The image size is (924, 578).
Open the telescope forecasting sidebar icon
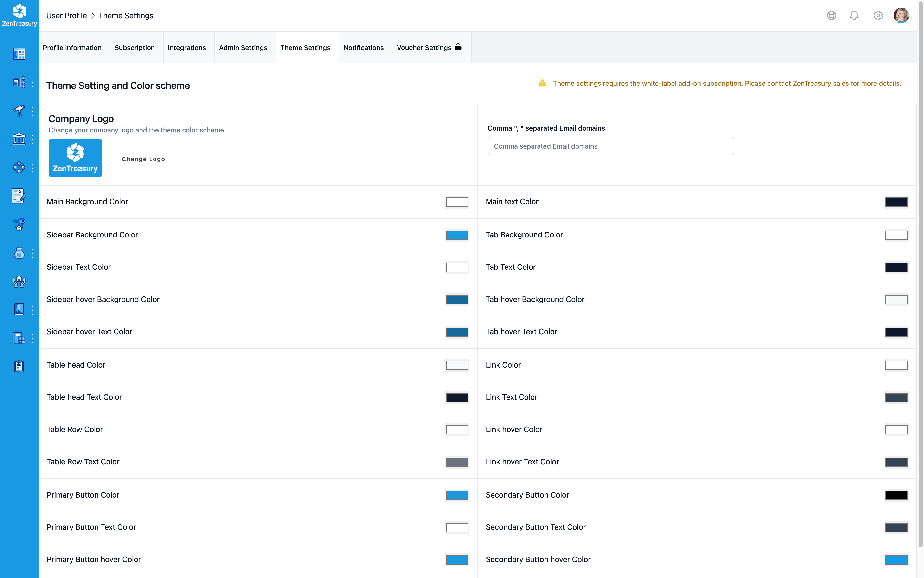click(x=19, y=111)
